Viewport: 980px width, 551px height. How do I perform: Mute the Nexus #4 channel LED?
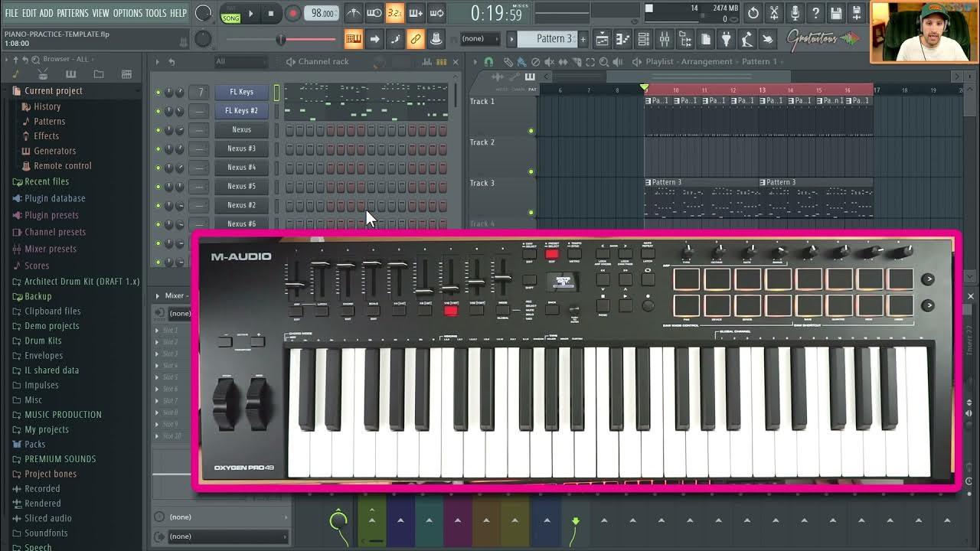(158, 168)
